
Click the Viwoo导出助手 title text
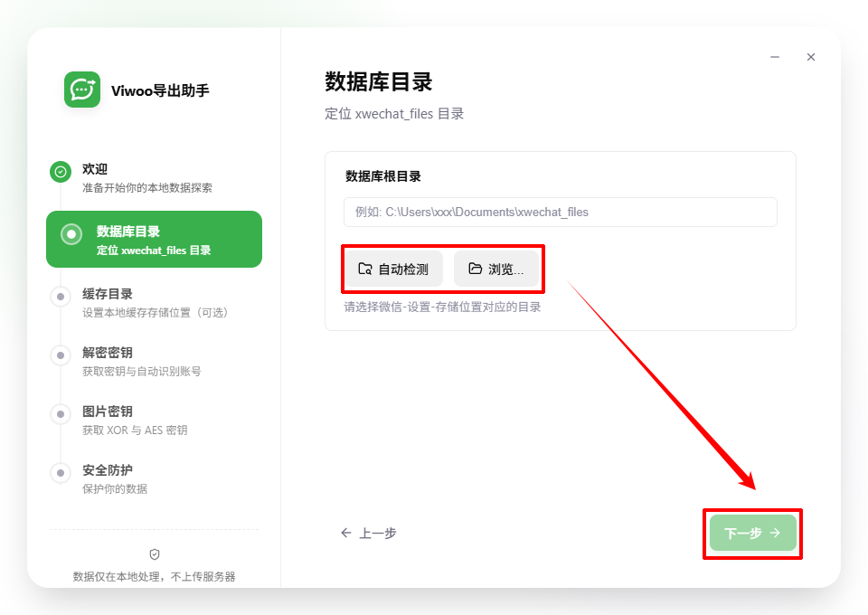pyautogui.click(x=160, y=90)
